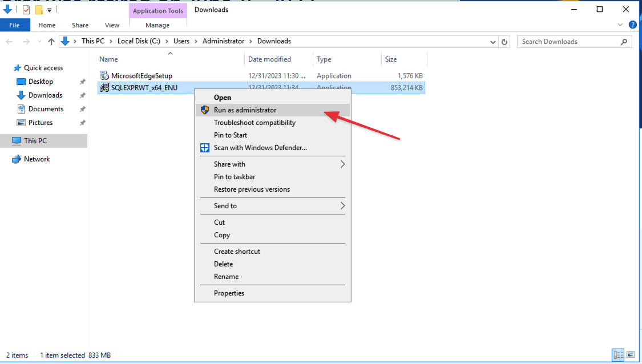Open the quick access toolbar customize dropdown

(x=50, y=10)
